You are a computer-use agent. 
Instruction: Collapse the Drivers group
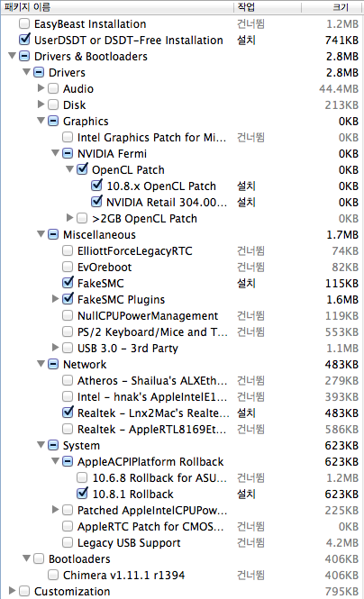click(26, 72)
